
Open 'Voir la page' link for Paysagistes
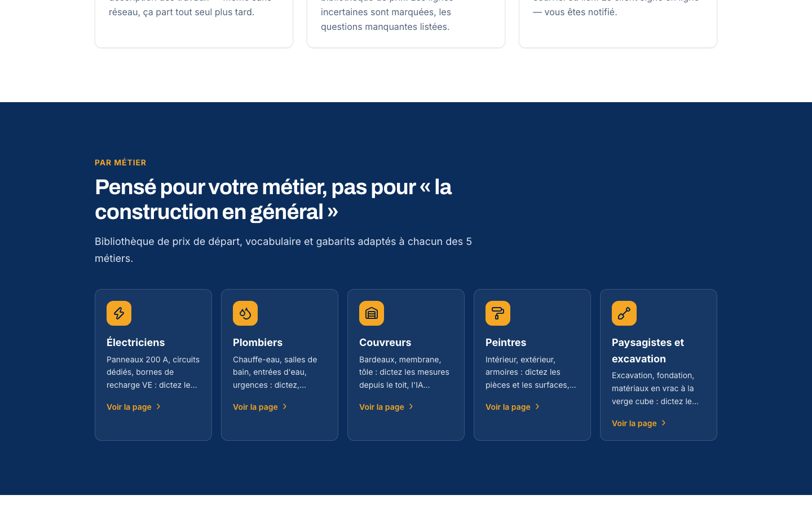tap(639, 423)
